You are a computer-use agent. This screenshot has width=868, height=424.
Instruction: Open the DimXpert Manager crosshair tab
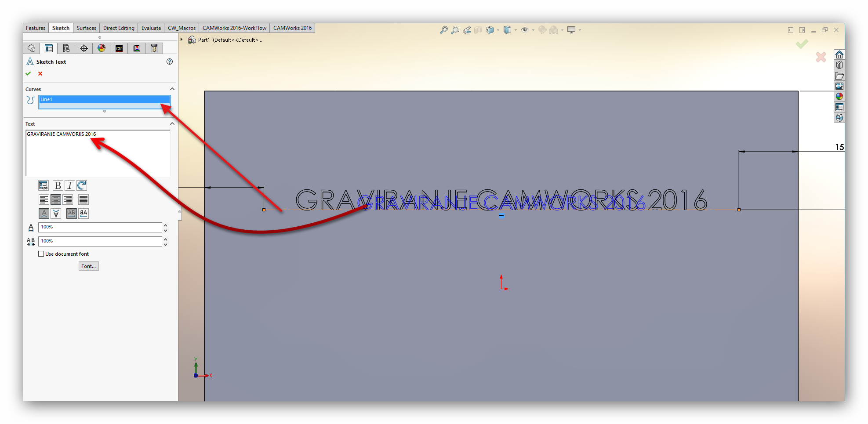pyautogui.click(x=84, y=48)
